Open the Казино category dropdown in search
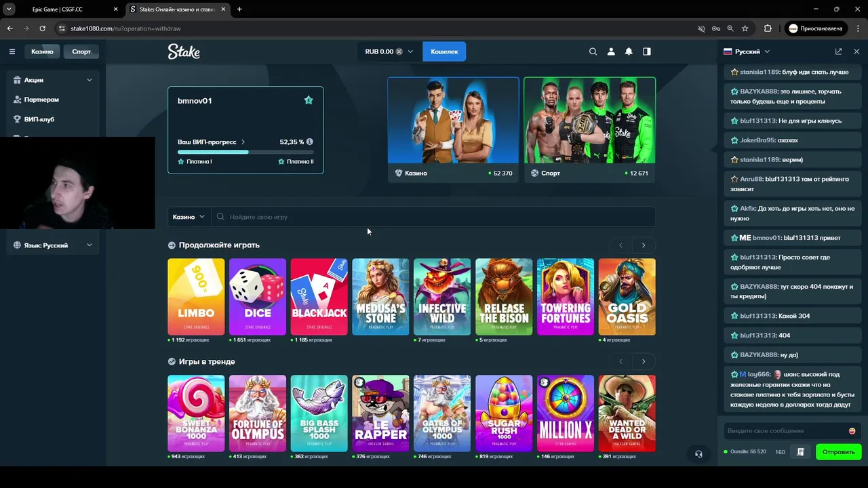The width and height of the screenshot is (868, 488). [x=189, y=217]
